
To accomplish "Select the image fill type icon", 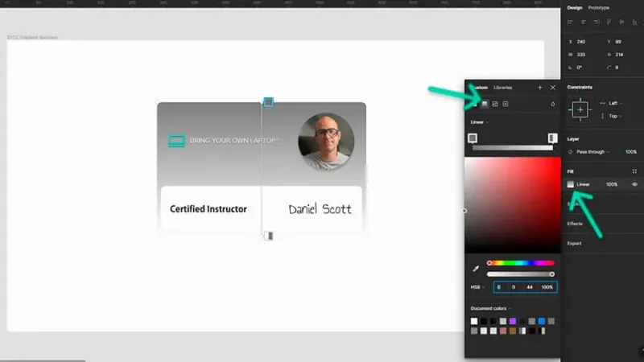I will [x=495, y=104].
